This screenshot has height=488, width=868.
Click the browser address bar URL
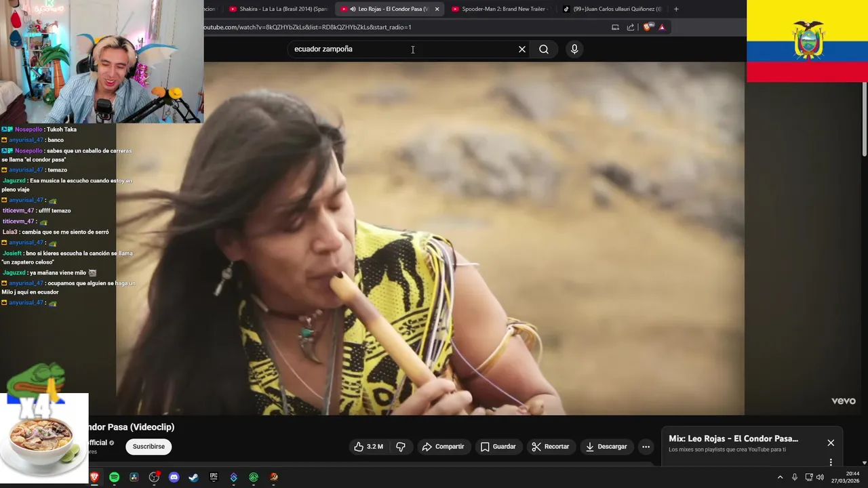pos(307,27)
